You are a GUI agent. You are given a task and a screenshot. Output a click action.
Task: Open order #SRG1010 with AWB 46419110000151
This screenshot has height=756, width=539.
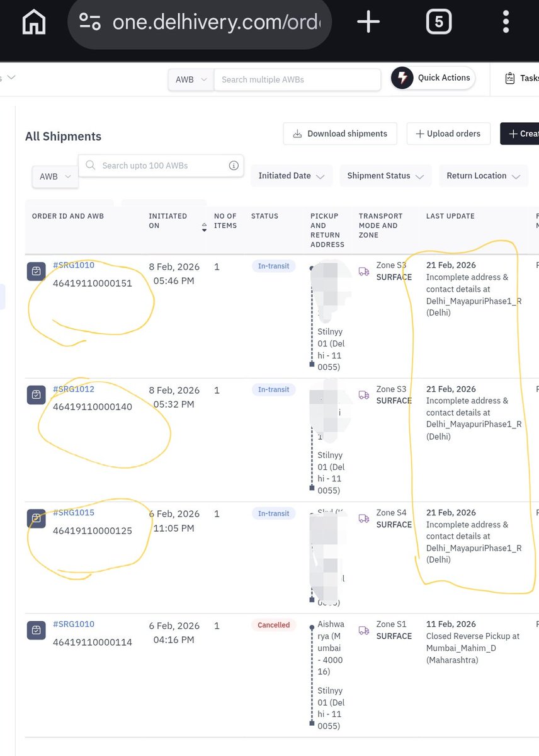pyautogui.click(x=74, y=265)
